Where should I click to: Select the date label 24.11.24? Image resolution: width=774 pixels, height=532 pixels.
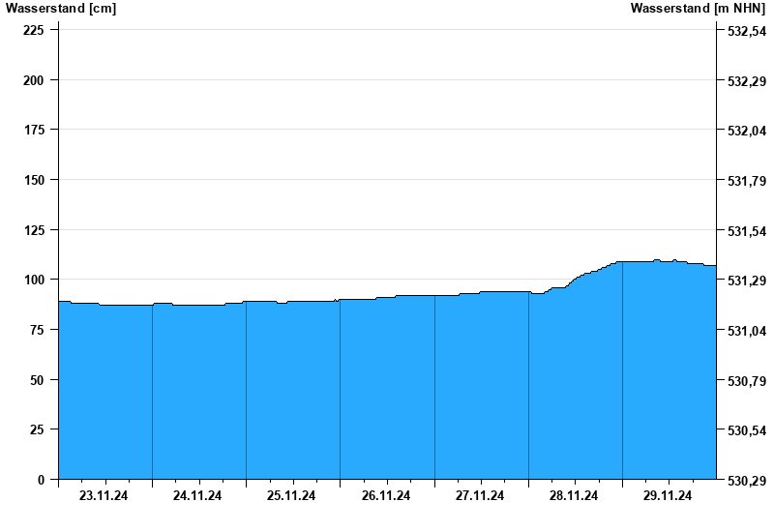tap(197, 495)
